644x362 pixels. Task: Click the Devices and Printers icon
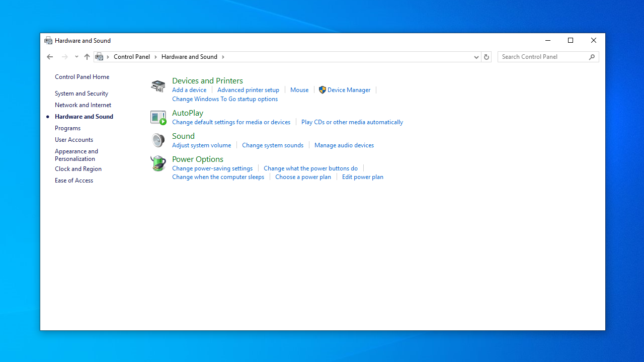[158, 86]
